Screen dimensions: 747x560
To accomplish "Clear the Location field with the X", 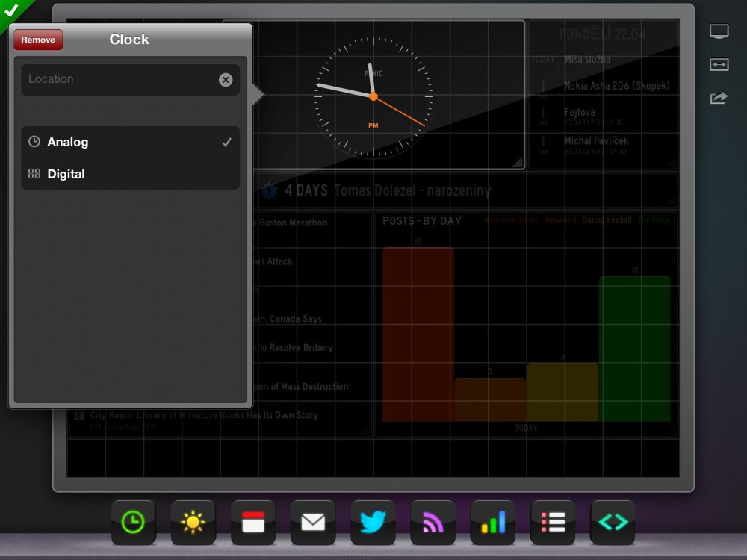I will click(x=226, y=79).
